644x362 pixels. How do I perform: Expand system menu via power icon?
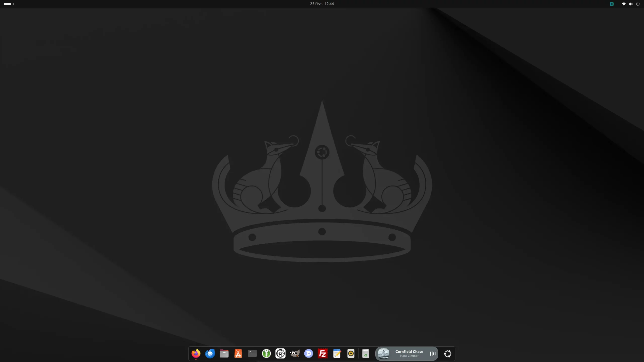click(x=638, y=4)
